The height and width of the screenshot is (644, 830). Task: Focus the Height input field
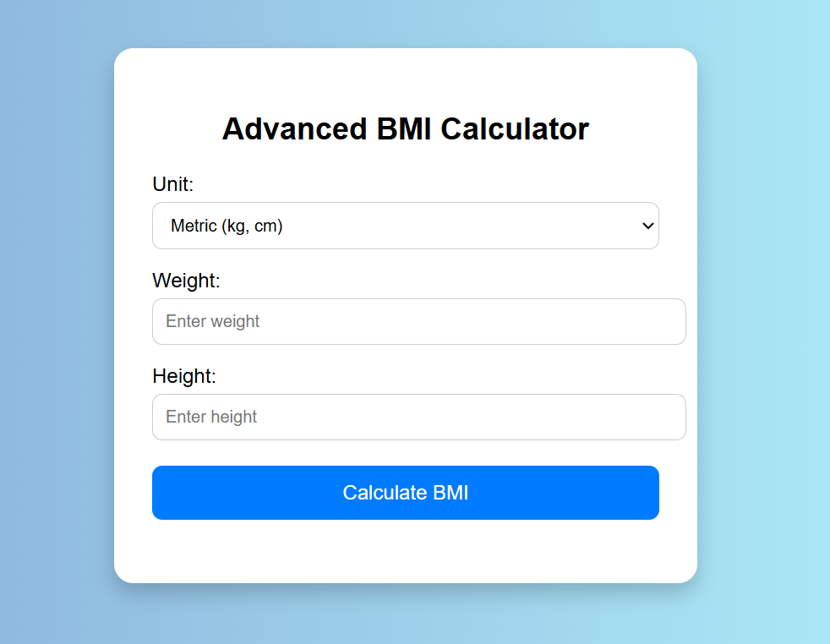click(x=418, y=417)
